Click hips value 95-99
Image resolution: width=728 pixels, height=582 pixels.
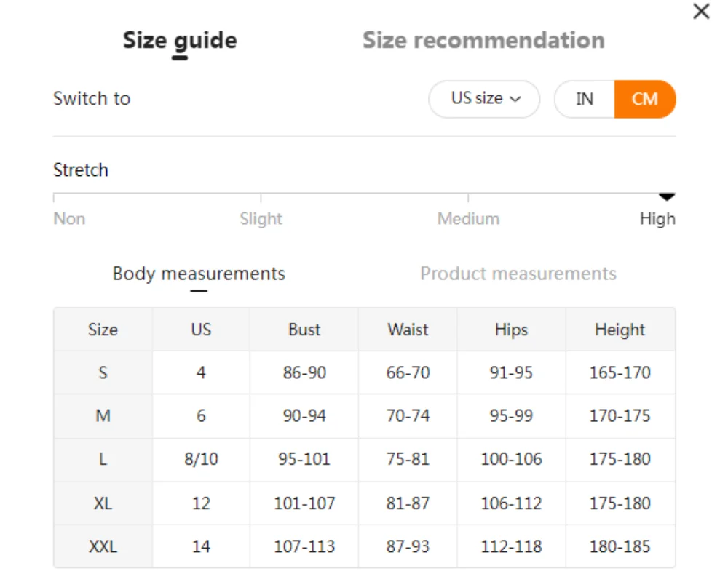tap(511, 416)
